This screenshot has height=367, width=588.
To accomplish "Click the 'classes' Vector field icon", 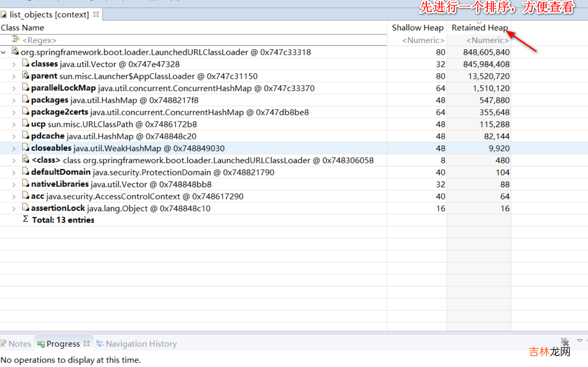I will [25, 64].
